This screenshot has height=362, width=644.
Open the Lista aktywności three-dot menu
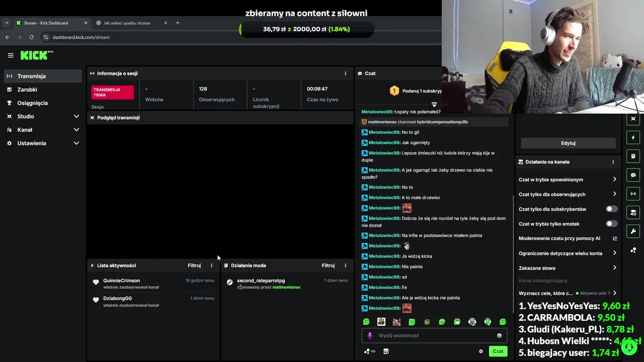211,265
